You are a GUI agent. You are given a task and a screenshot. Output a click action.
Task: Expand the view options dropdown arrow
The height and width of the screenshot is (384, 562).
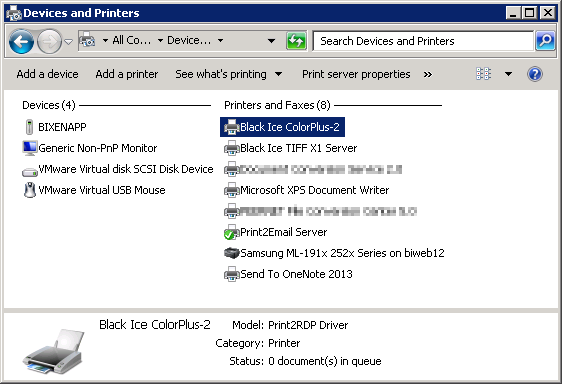coord(508,74)
